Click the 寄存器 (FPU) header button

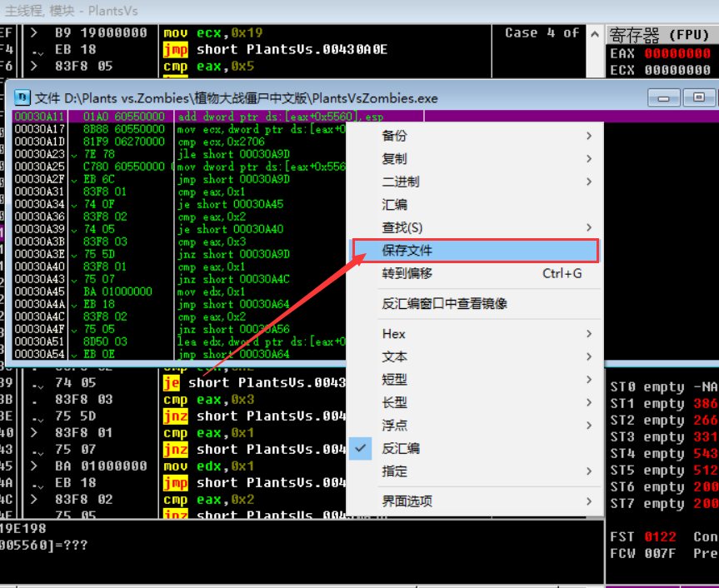pos(663,35)
